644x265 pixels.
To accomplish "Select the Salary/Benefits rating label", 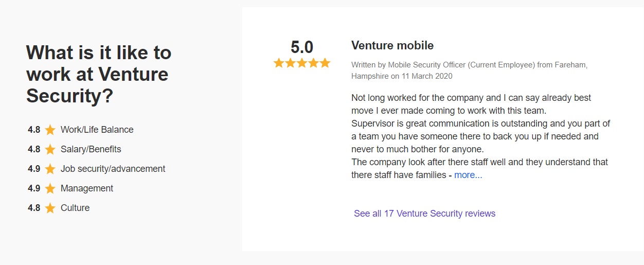I will pyautogui.click(x=91, y=149).
